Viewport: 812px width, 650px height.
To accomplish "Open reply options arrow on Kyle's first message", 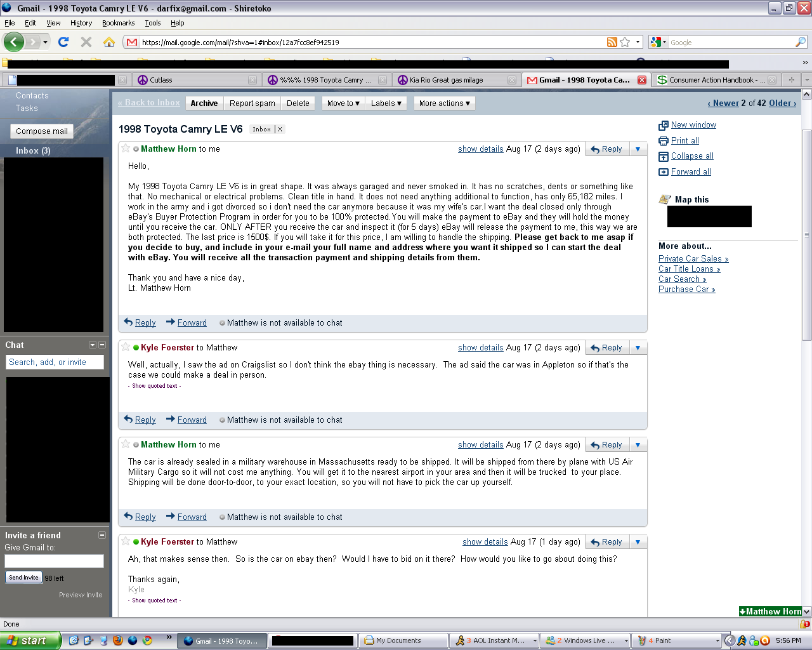I will coord(638,348).
